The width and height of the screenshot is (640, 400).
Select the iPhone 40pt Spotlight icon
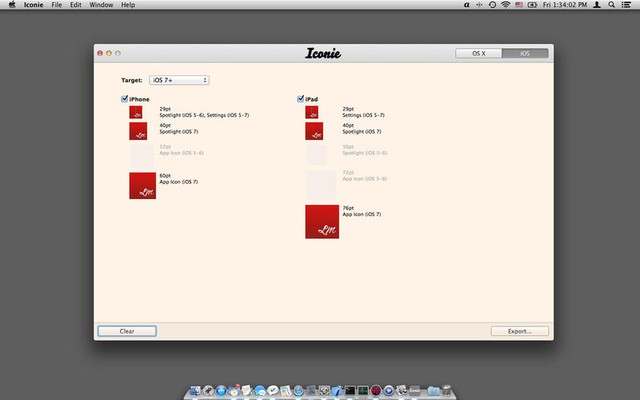pyautogui.click(x=138, y=131)
